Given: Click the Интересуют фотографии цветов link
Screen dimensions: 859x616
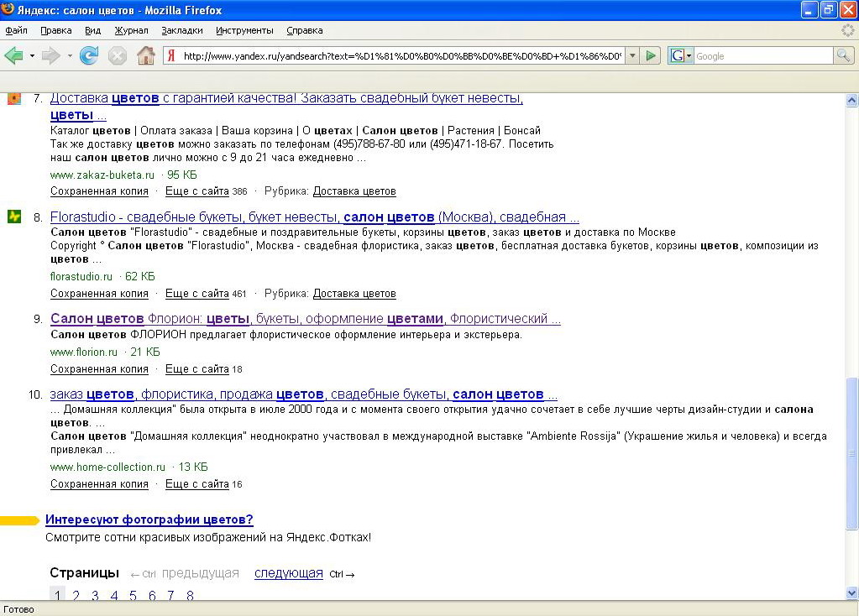Looking at the screenshot, I should [x=149, y=520].
